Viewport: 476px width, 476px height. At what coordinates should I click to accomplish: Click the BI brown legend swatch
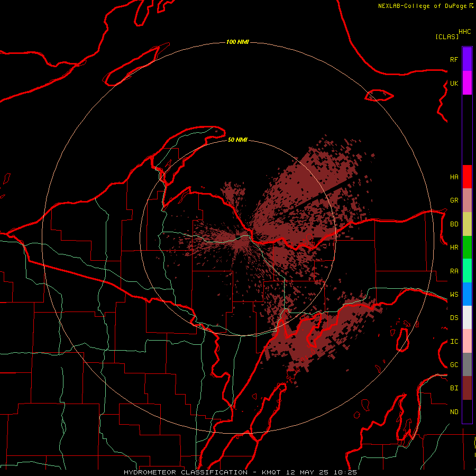[x=467, y=388]
